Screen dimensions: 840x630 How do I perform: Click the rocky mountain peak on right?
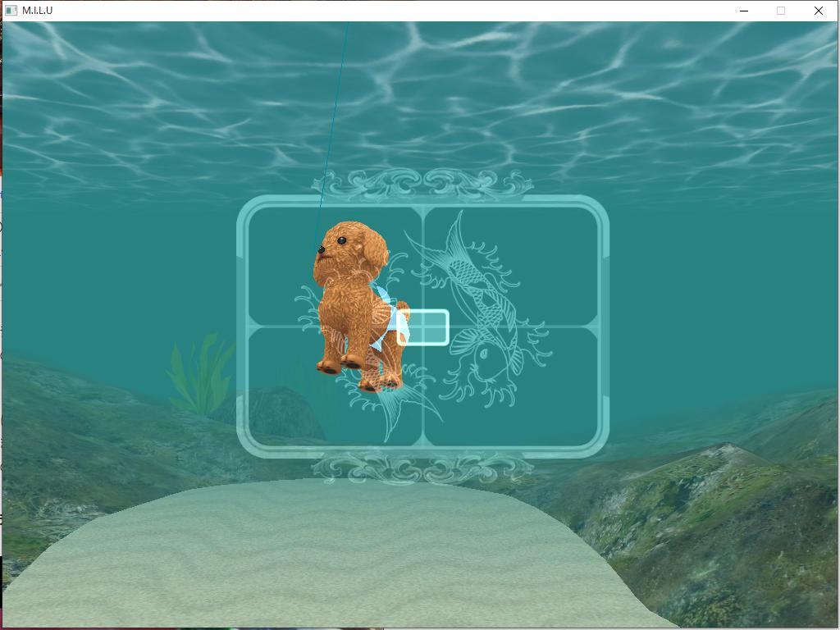tap(726, 451)
